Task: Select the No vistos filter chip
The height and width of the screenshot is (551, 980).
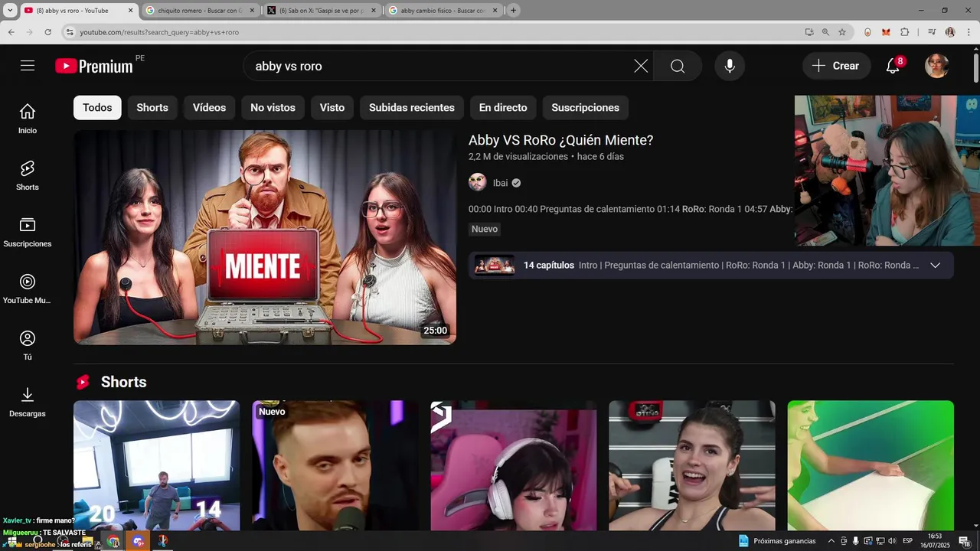Action: click(273, 108)
